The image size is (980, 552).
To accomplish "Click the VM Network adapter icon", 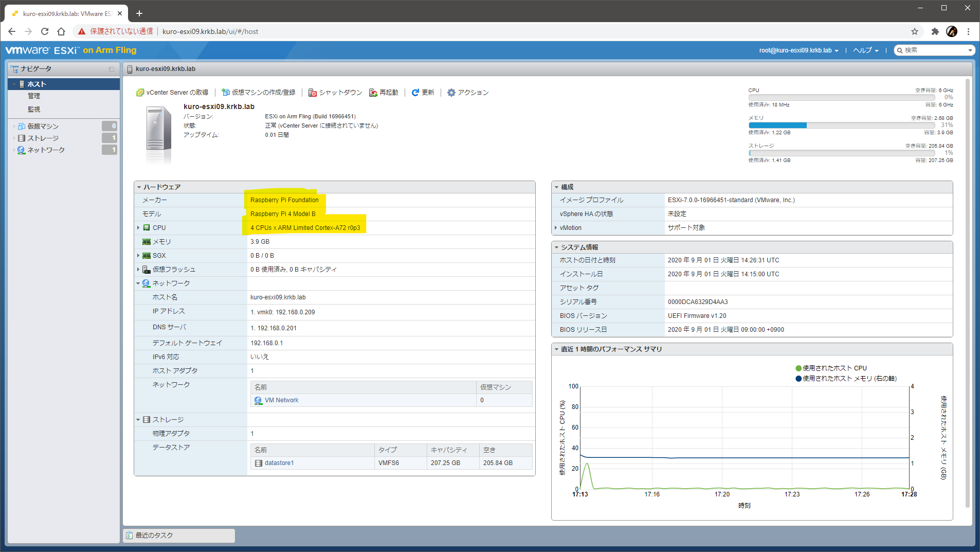I will 259,400.
